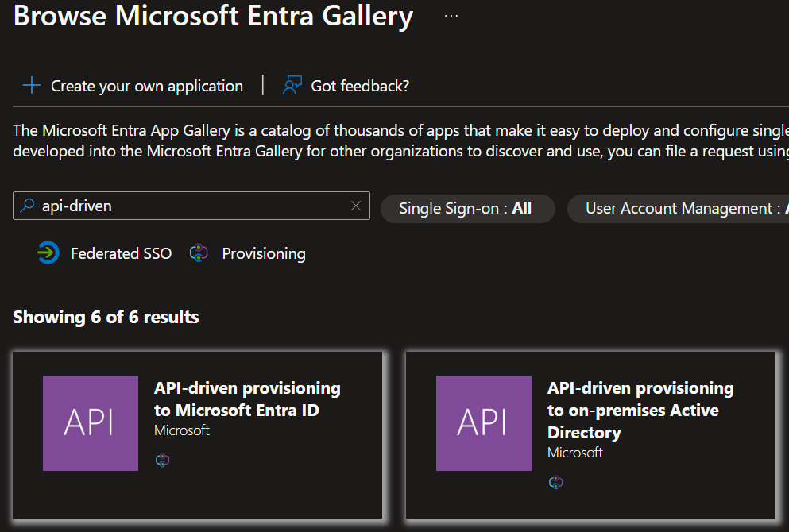Image resolution: width=789 pixels, height=532 pixels.
Task: Click the Browse Microsoft Entra Gallery heading
Action: click(214, 16)
